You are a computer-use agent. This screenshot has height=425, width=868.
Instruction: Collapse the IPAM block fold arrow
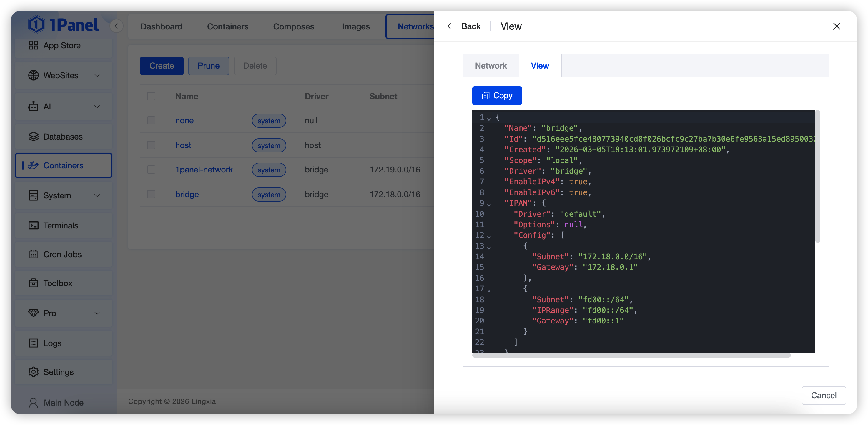point(489,204)
